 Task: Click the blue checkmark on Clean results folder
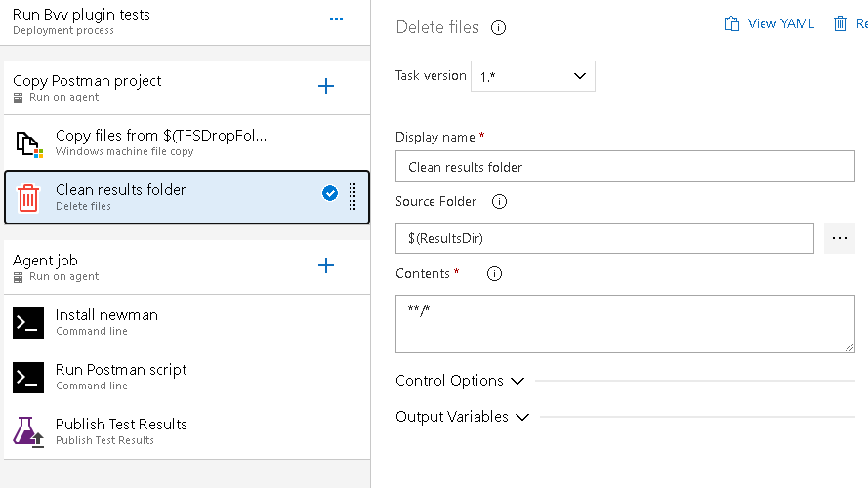pyautogui.click(x=330, y=193)
